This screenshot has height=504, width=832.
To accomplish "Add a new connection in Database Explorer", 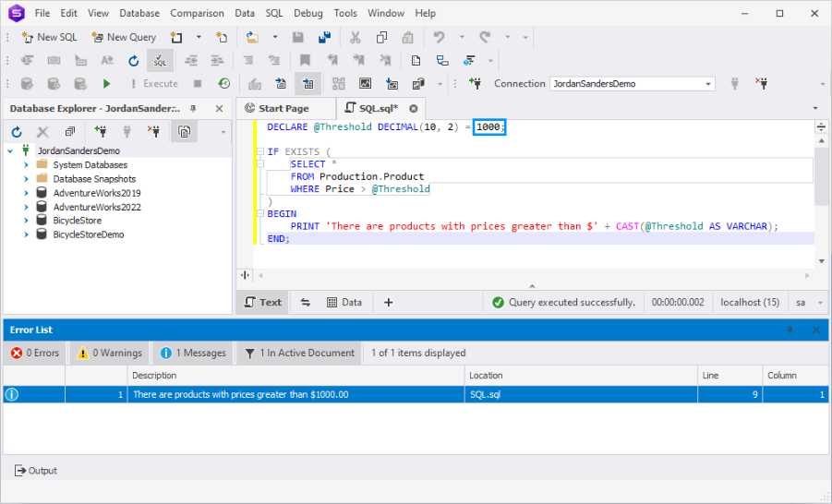I will pyautogui.click(x=101, y=132).
